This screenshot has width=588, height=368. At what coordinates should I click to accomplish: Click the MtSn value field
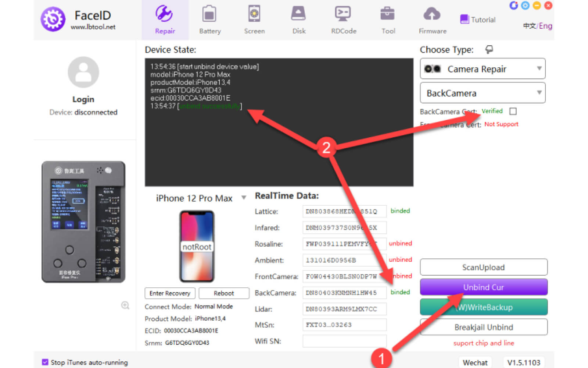pos(345,325)
